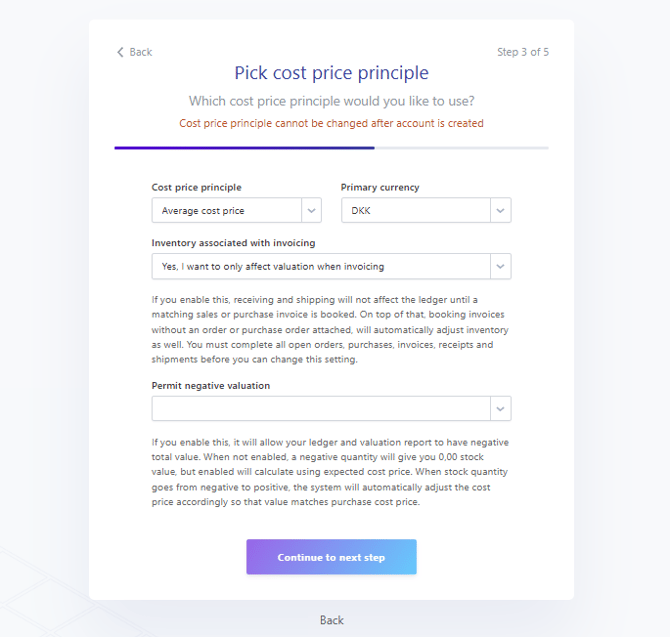Click the red cost price warning message
The image size is (670, 637).
tap(331, 124)
